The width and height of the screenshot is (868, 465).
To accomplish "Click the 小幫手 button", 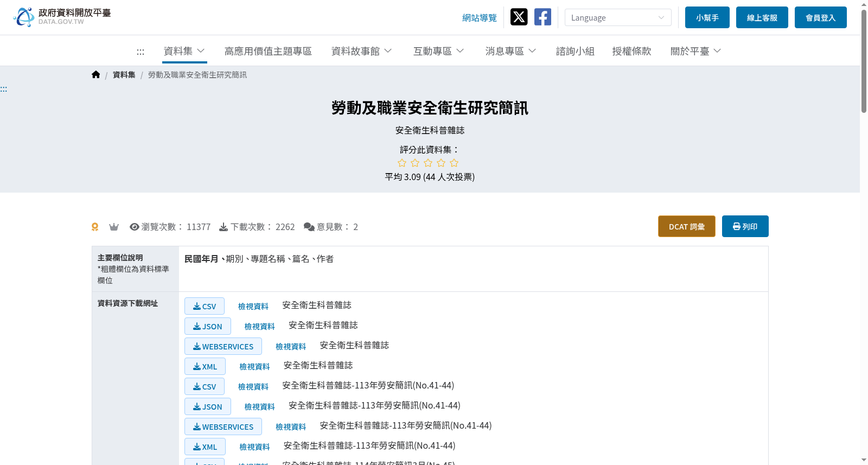I will (x=707, y=17).
